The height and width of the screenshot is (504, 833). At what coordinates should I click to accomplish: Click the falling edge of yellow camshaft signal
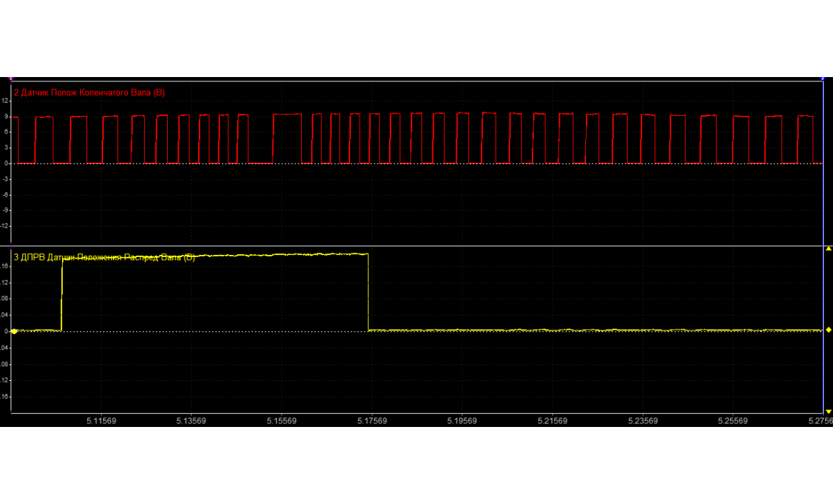click(x=368, y=295)
